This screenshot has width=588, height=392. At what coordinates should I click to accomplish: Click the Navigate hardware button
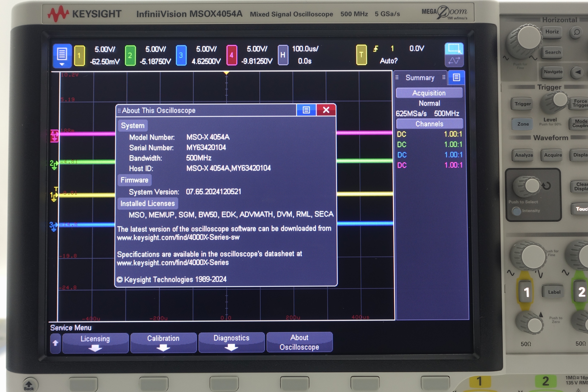[553, 72]
